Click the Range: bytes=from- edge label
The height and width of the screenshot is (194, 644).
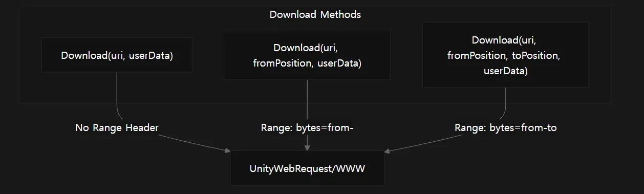[x=307, y=128]
